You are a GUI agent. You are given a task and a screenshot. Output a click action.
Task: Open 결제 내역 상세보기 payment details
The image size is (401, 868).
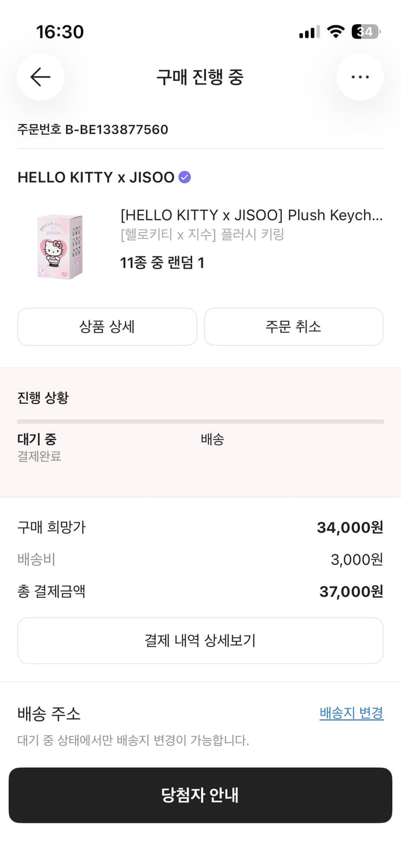200,640
